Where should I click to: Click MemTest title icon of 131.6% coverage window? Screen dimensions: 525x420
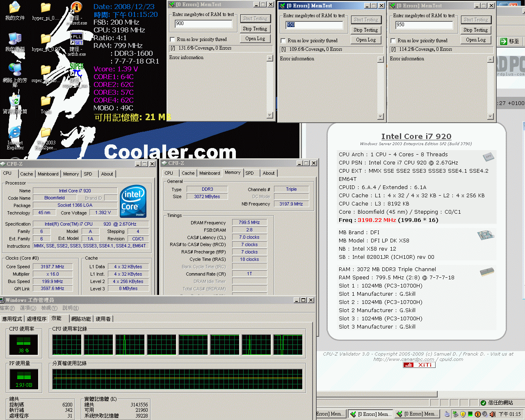(172, 5)
